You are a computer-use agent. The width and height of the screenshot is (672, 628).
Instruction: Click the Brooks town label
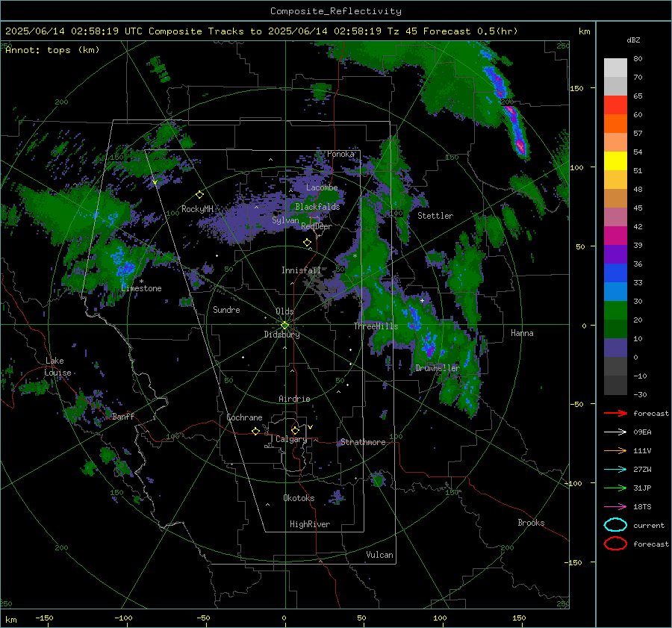pyautogui.click(x=531, y=523)
